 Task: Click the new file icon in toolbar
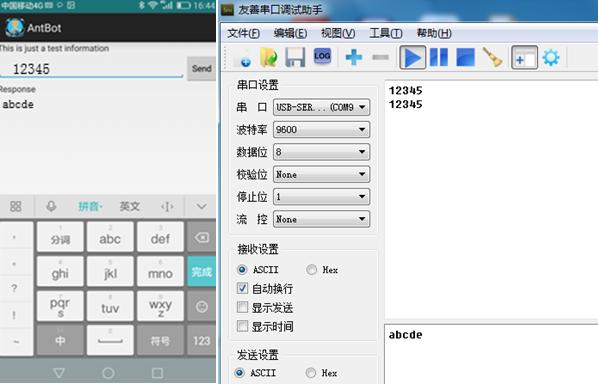coord(242,58)
